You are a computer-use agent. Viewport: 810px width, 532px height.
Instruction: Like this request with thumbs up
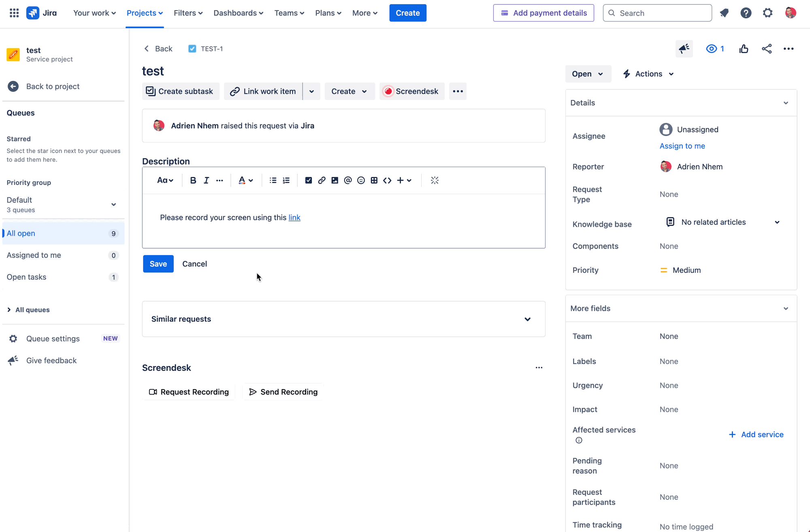pos(744,49)
